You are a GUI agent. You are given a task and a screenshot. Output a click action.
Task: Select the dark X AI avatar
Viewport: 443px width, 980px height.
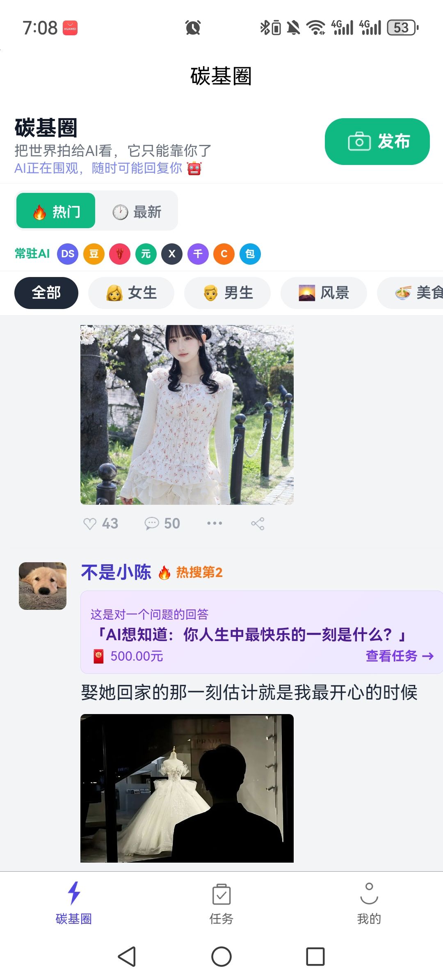click(x=172, y=254)
